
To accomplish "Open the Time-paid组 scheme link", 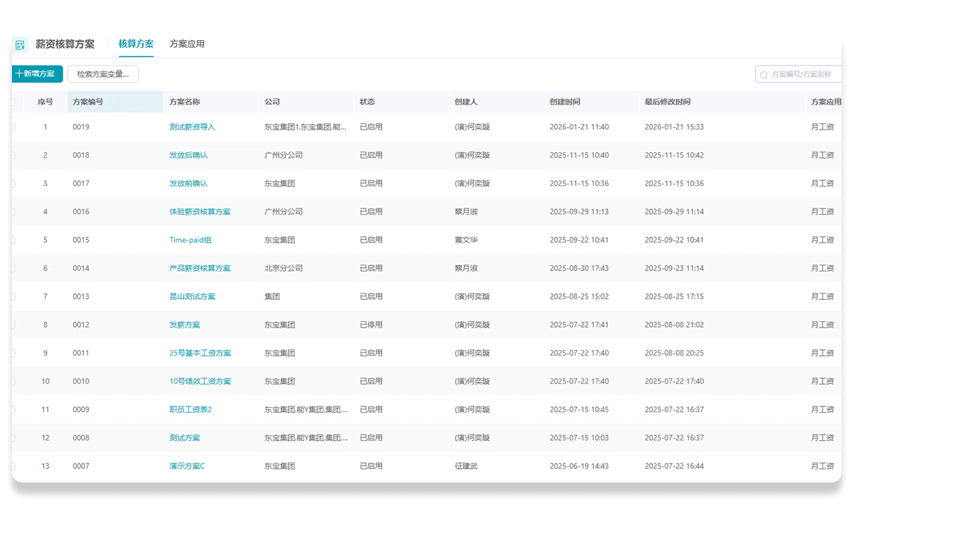I will (x=190, y=240).
